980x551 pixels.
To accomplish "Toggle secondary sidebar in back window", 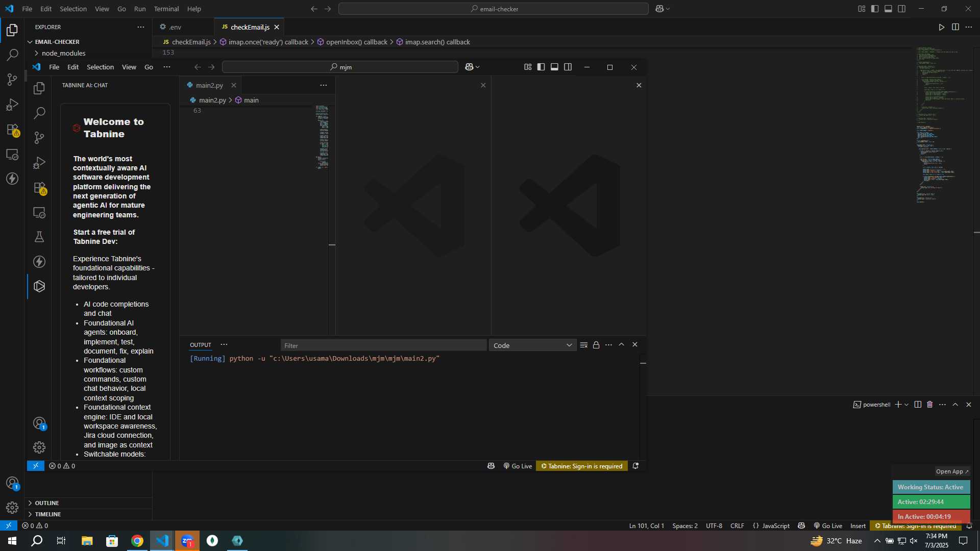I will tap(902, 9).
